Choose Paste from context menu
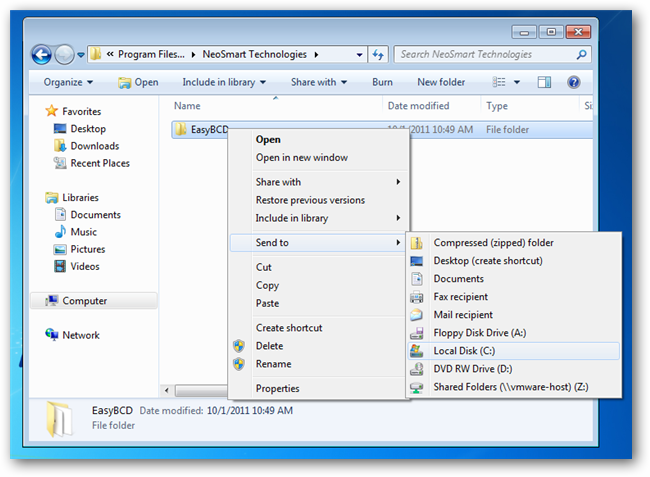 pos(318,304)
